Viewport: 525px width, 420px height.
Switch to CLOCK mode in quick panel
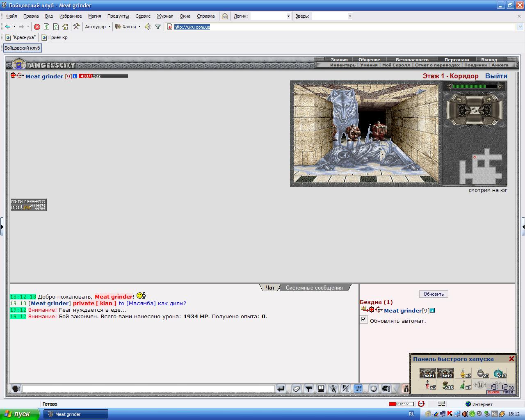point(493,392)
